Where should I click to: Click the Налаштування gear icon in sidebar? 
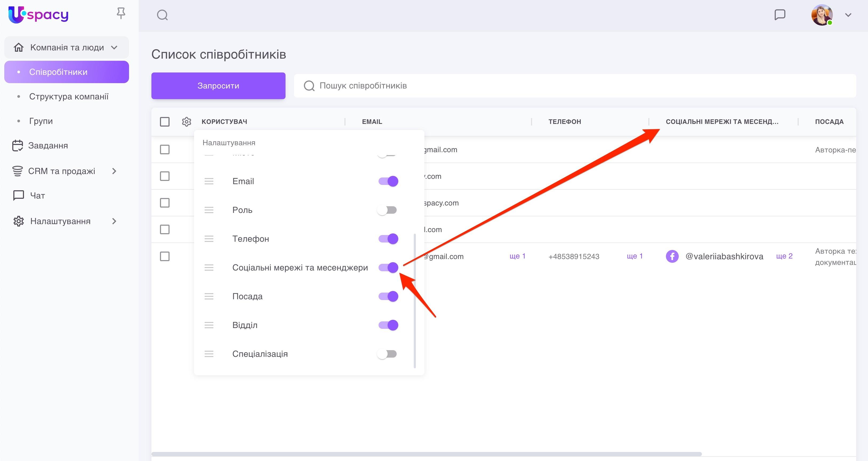click(19, 221)
